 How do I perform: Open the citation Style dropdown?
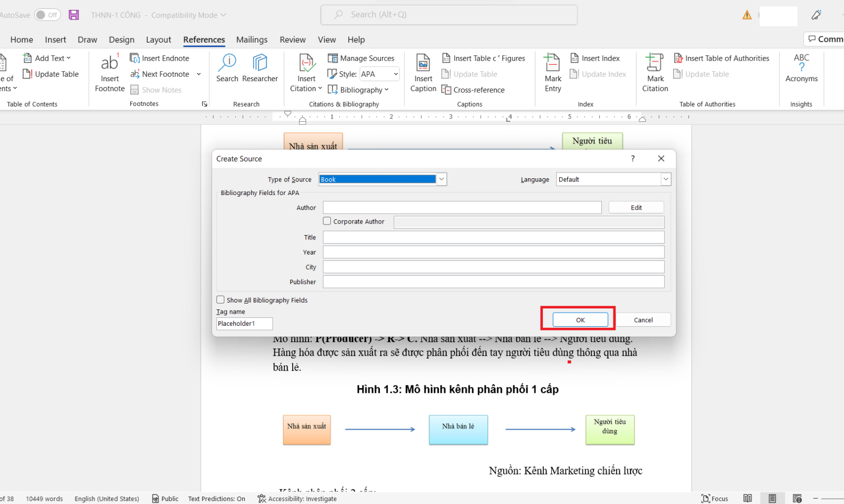tap(395, 74)
